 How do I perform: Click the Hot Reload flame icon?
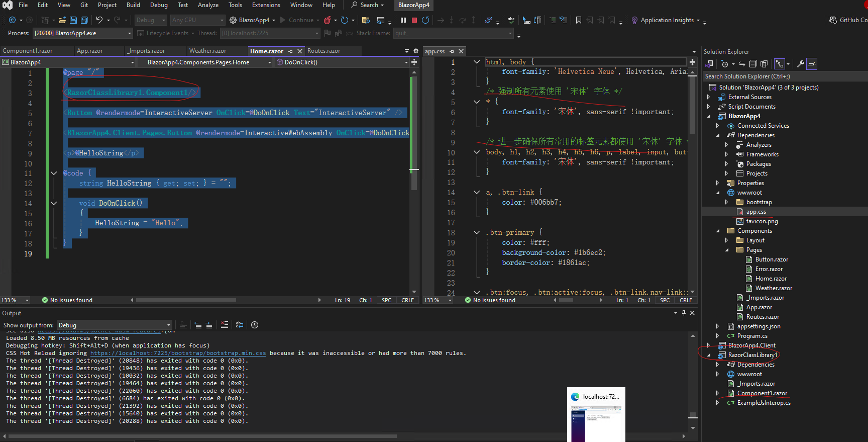click(x=328, y=20)
